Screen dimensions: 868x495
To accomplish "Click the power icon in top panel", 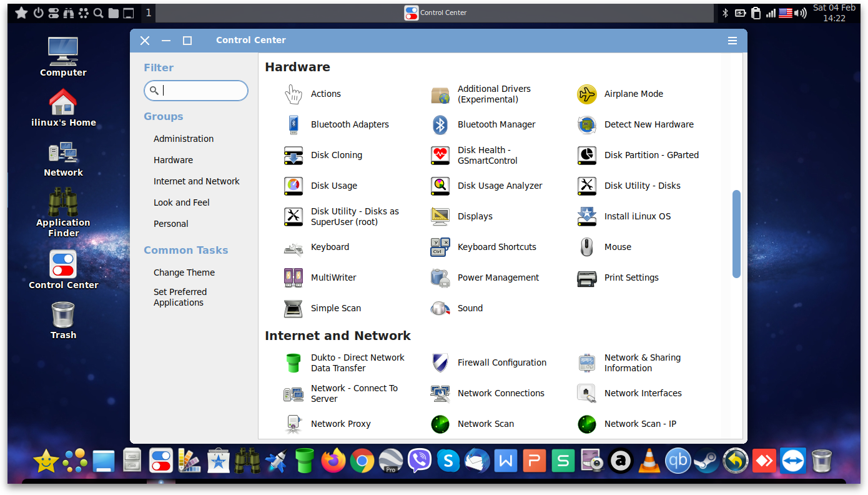I will click(x=38, y=12).
